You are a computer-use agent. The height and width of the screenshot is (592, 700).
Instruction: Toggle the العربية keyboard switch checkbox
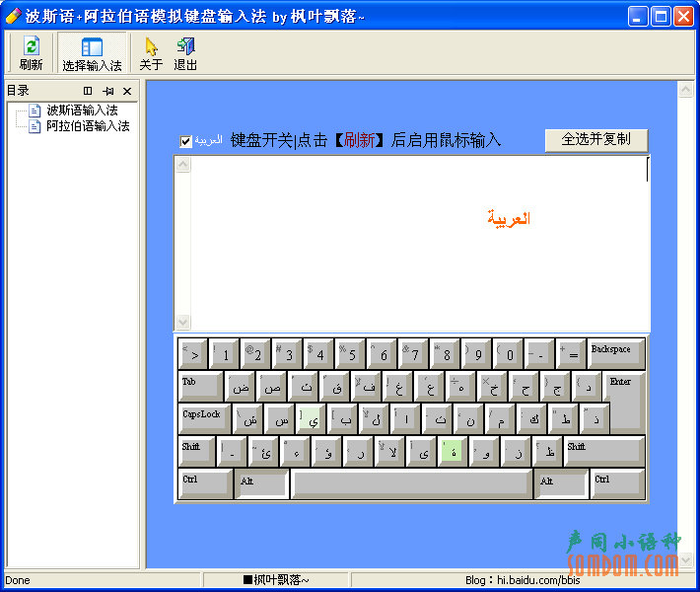point(185,141)
